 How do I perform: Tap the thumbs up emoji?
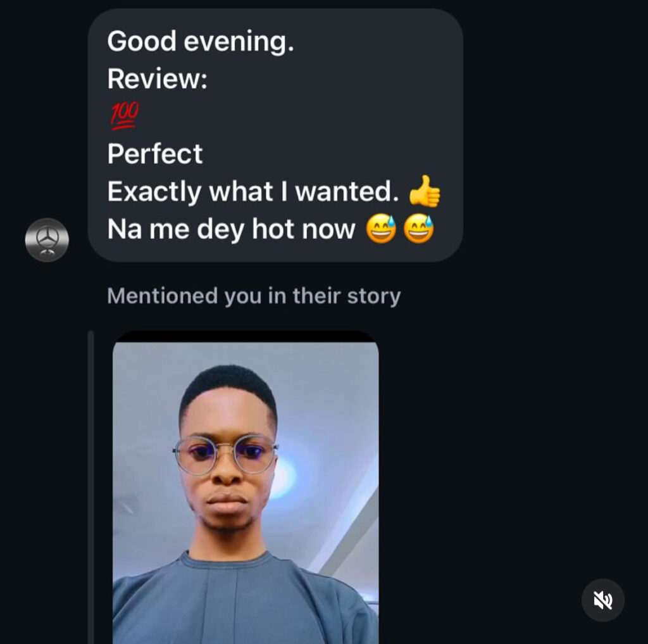click(425, 191)
